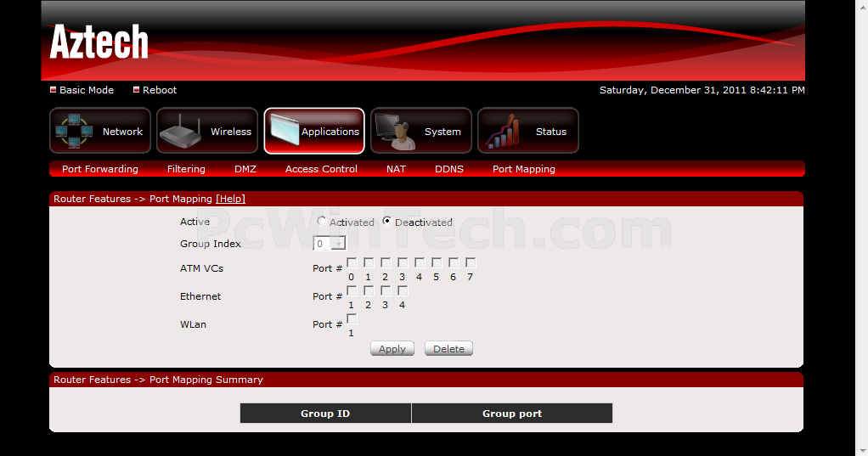Open Access Control settings

(321, 169)
